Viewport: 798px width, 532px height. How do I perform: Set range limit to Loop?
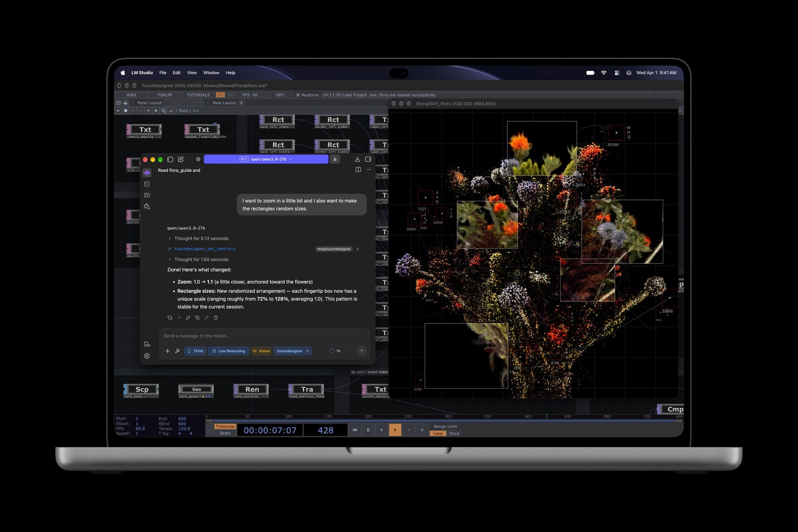pyautogui.click(x=438, y=433)
